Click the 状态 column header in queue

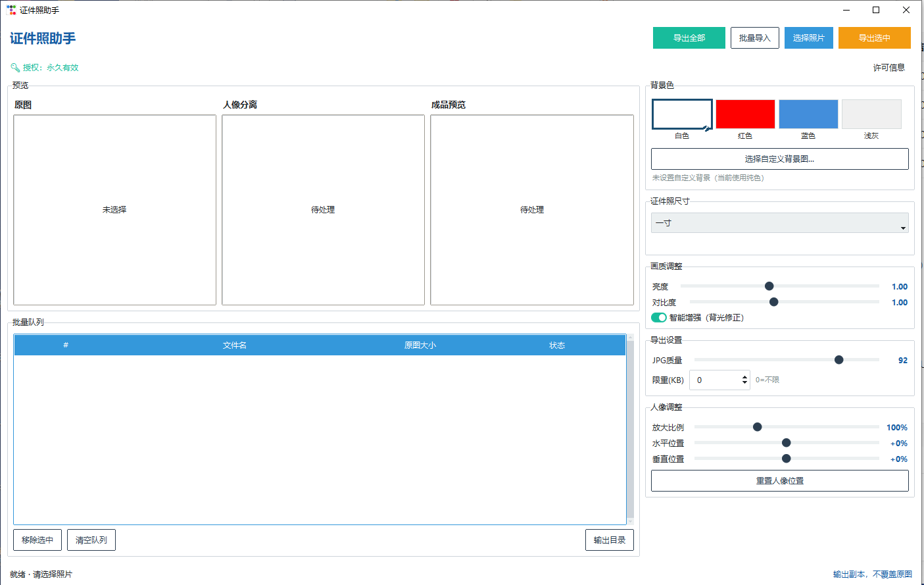(x=557, y=345)
